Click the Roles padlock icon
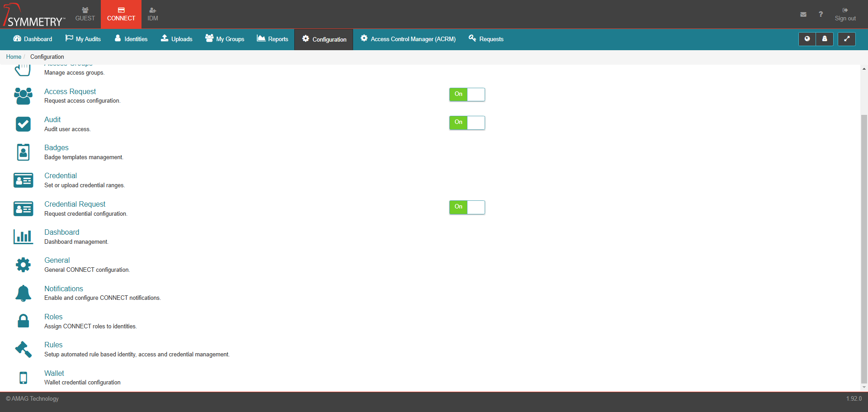868x412 pixels. pyautogui.click(x=23, y=321)
